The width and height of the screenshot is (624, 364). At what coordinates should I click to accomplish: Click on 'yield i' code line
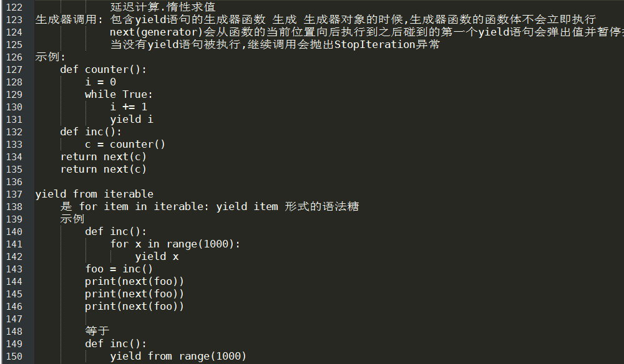132,120
